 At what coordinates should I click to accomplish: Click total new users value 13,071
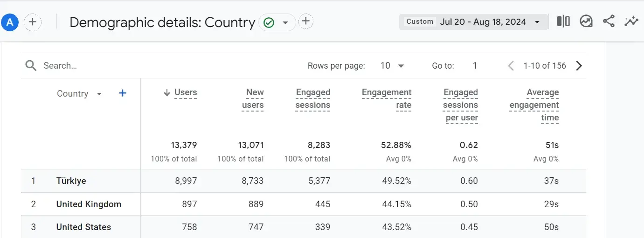coord(250,145)
